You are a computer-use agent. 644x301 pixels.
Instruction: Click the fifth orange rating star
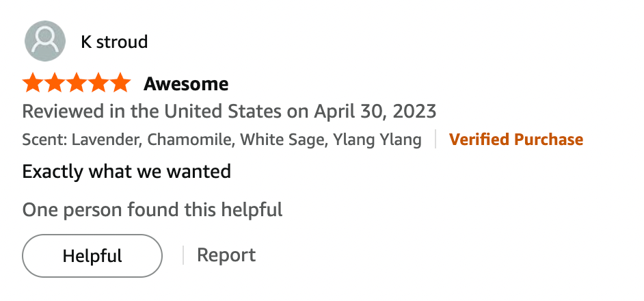[120, 84]
